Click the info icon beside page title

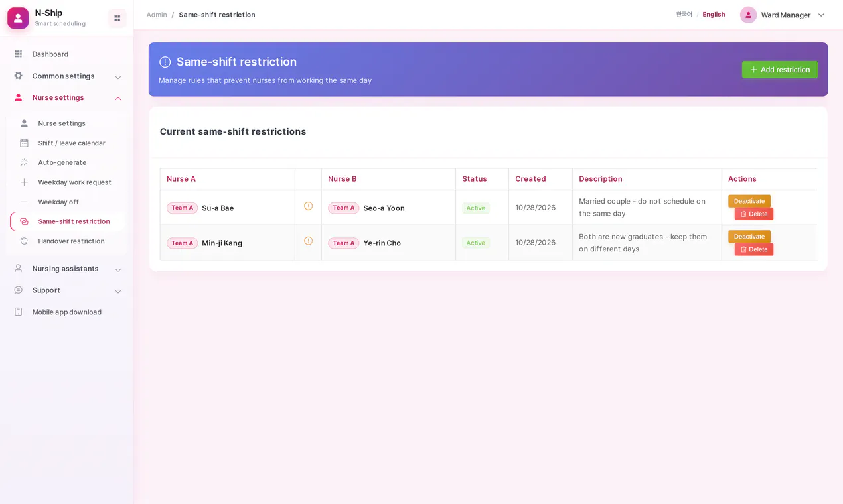pyautogui.click(x=165, y=62)
